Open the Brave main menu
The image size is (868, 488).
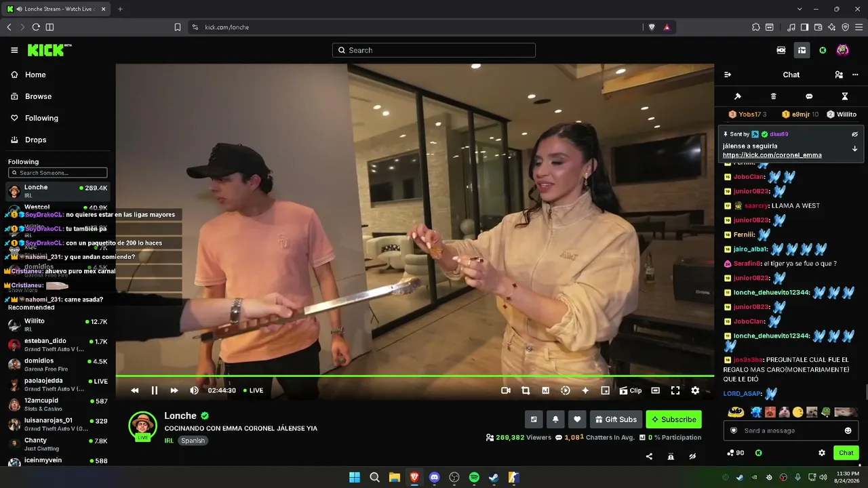[x=858, y=27]
